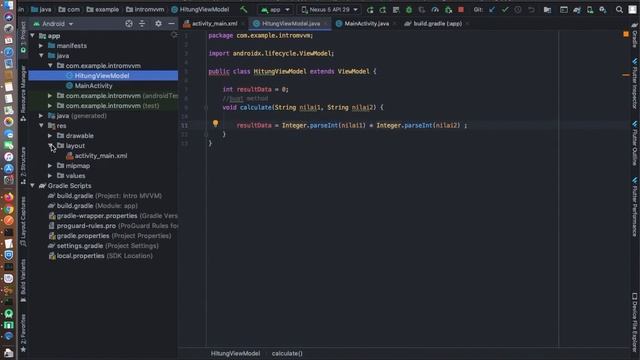Click the java breadcrumb in navigation bar
640x360 pixels.
[41, 9]
